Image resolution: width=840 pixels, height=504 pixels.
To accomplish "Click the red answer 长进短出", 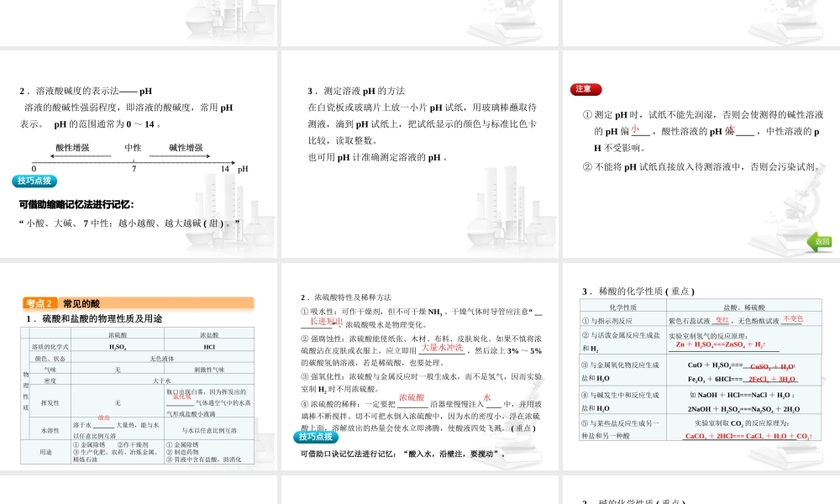I will [x=326, y=322].
